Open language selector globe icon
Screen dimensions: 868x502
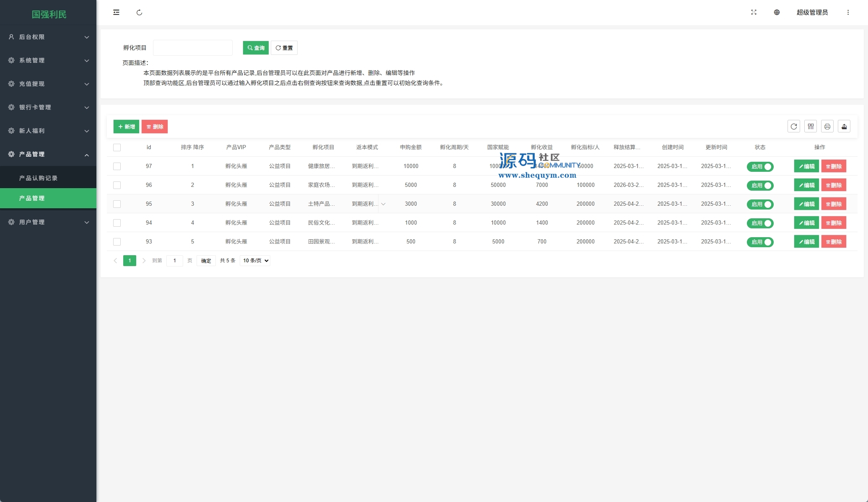[x=777, y=13]
